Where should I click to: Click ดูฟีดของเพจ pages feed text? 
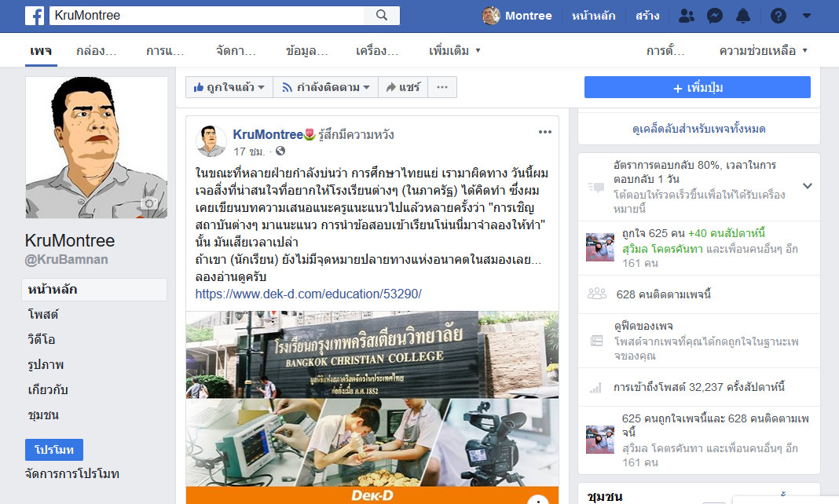point(643,326)
